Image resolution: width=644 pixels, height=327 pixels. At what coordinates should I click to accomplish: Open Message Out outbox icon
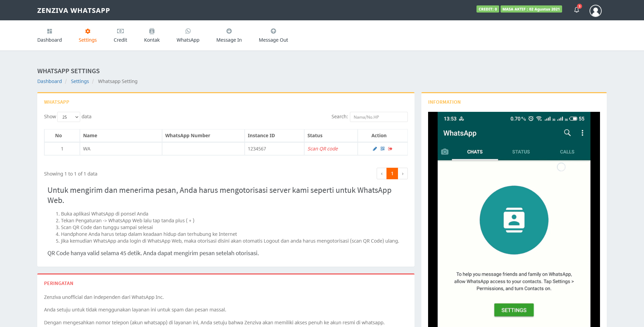273,31
